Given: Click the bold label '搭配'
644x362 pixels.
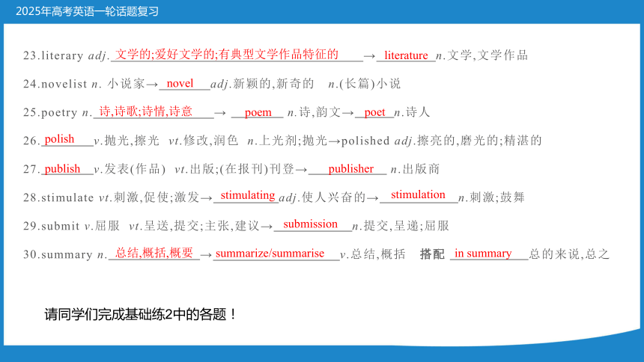Looking at the screenshot, I should (432, 254).
